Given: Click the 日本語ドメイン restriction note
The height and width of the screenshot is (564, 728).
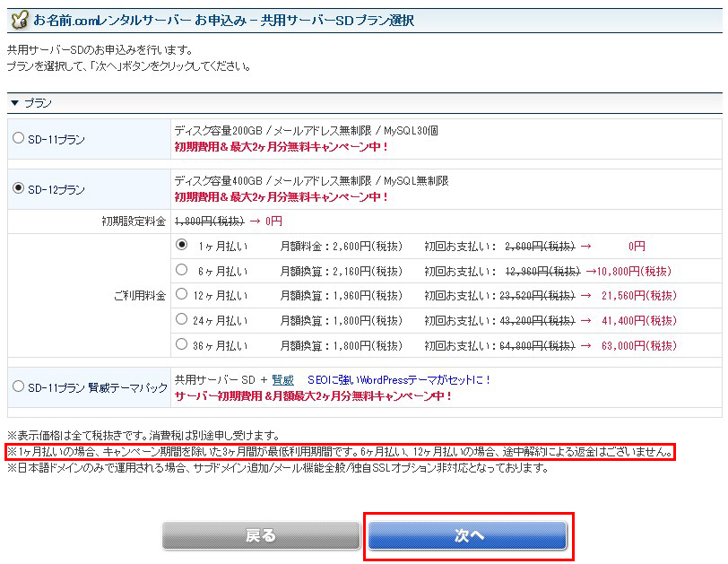Looking at the screenshot, I should (277, 468).
